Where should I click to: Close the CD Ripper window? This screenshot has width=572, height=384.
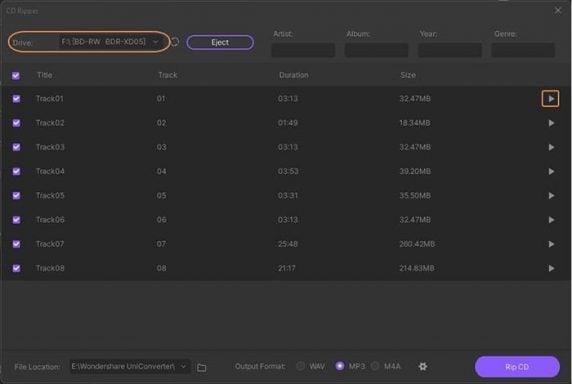coord(558,11)
